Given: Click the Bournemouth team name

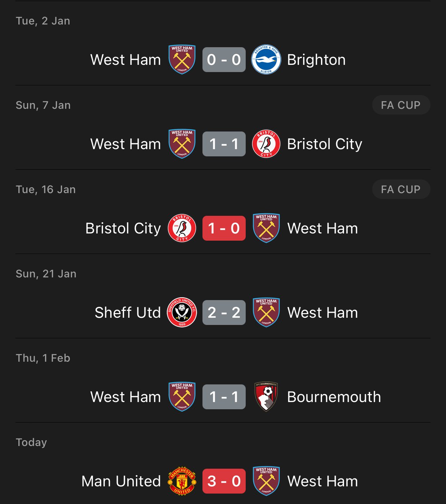Looking at the screenshot, I should coord(334,397).
